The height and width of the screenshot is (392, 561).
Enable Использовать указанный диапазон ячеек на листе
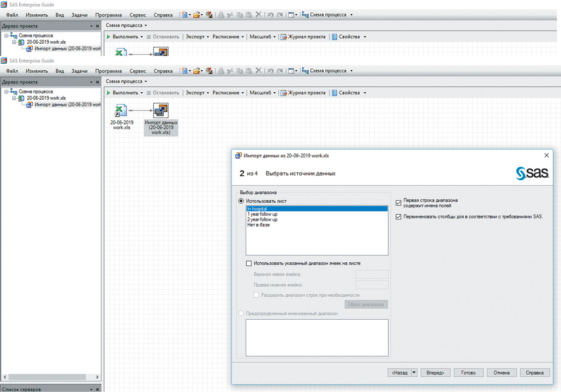click(x=249, y=264)
